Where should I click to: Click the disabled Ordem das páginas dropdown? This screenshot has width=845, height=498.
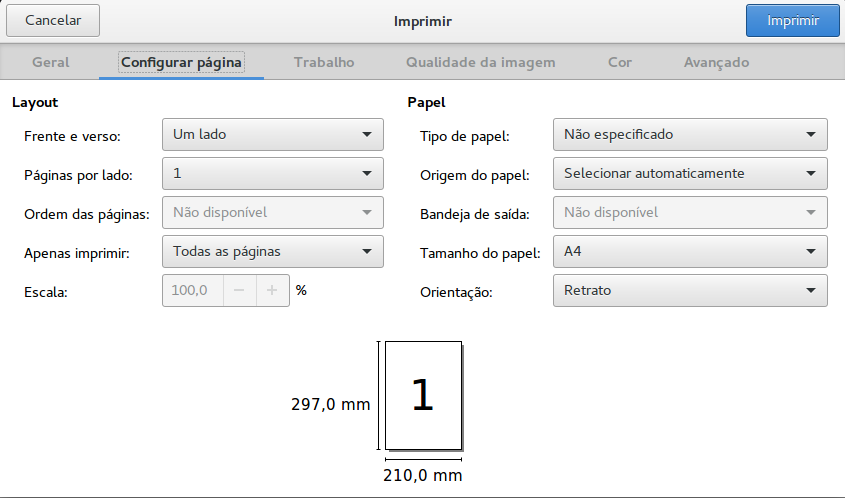tap(273, 213)
